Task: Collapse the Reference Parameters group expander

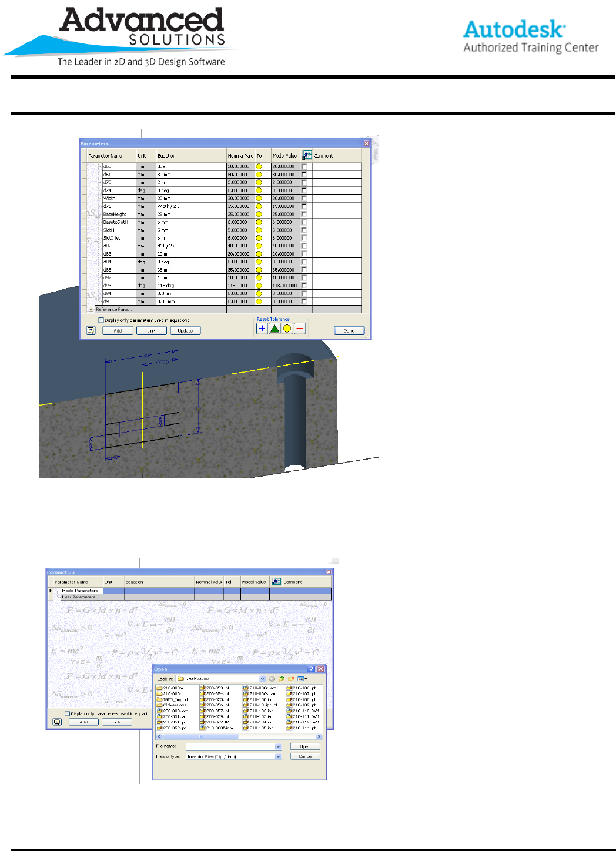Action: point(91,309)
